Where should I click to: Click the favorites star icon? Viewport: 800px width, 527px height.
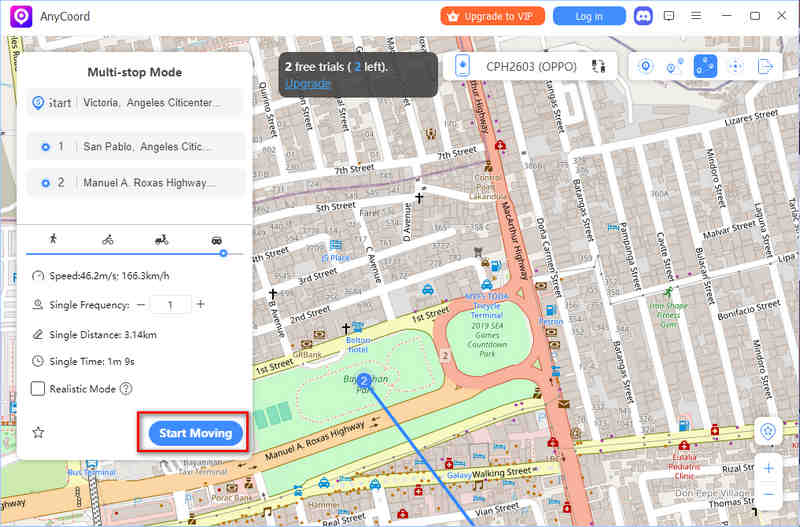pyautogui.click(x=38, y=432)
